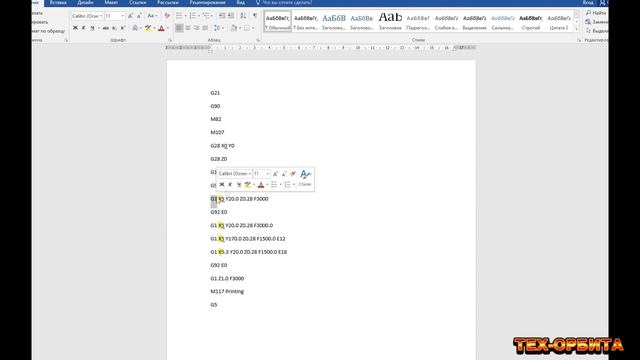The image size is (640, 360).
Task: Open the ribbon font color dropdown arrow
Action: pos(167,28)
